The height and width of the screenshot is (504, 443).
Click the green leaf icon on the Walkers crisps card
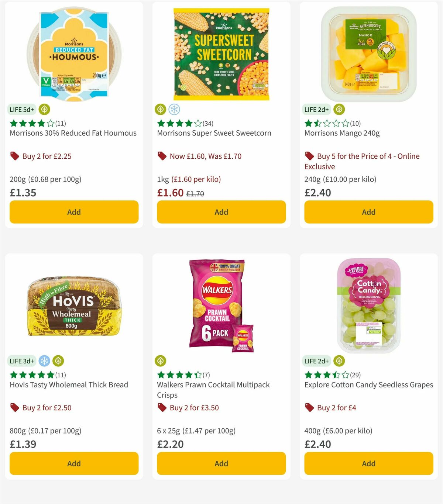pos(161,361)
